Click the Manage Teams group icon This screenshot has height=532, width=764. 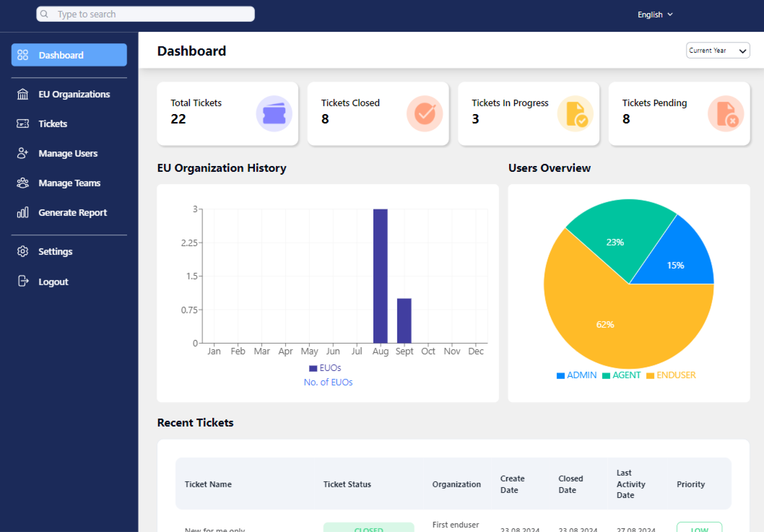23,183
